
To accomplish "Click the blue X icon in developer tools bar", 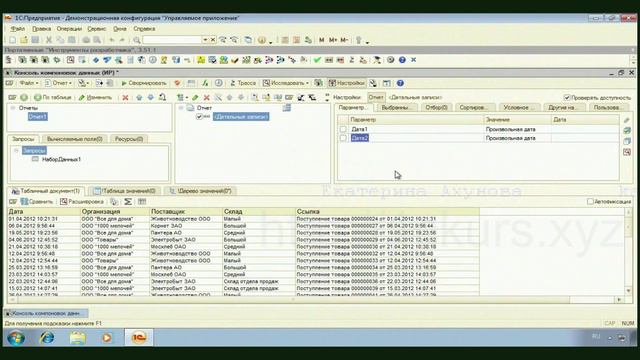I will (x=413, y=60).
